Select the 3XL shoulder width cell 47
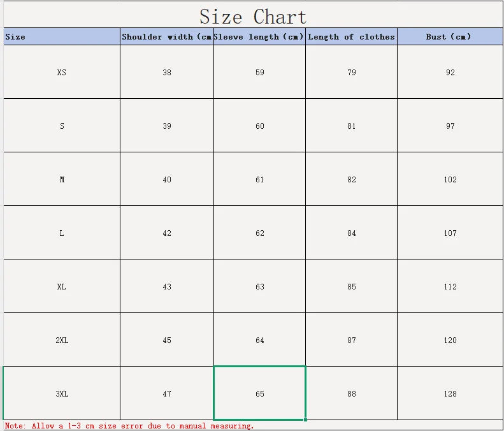Screen dimensions: 504x431 click(x=167, y=394)
